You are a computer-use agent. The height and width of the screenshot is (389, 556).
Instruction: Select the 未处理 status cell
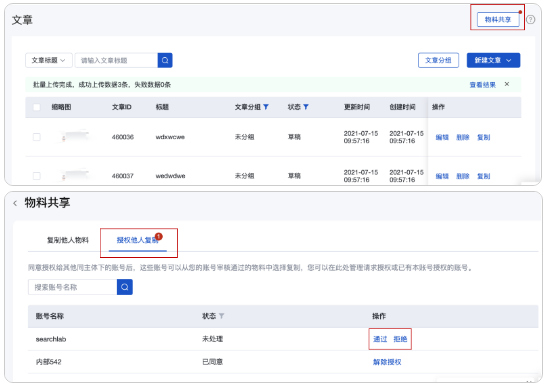click(x=212, y=339)
